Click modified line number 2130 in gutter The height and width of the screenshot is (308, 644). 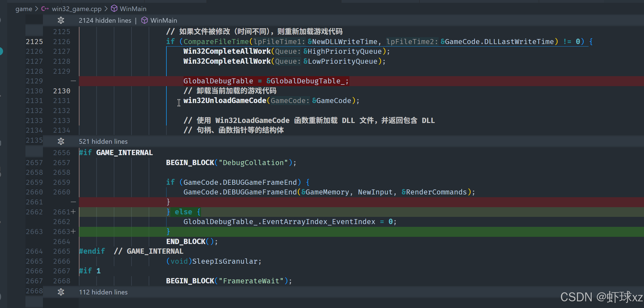tap(62, 91)
